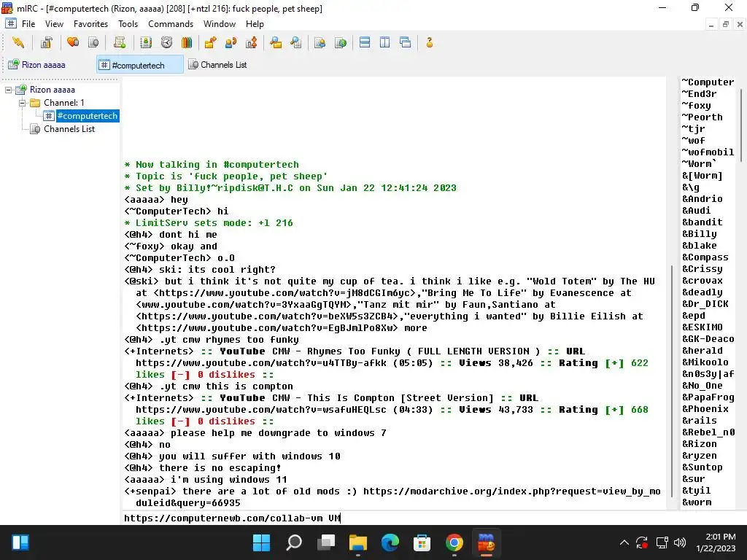This screenshot has height=560, width=747.
Task: Click the Connect lightning bolt toolbar icon
Action: [18, 43]
